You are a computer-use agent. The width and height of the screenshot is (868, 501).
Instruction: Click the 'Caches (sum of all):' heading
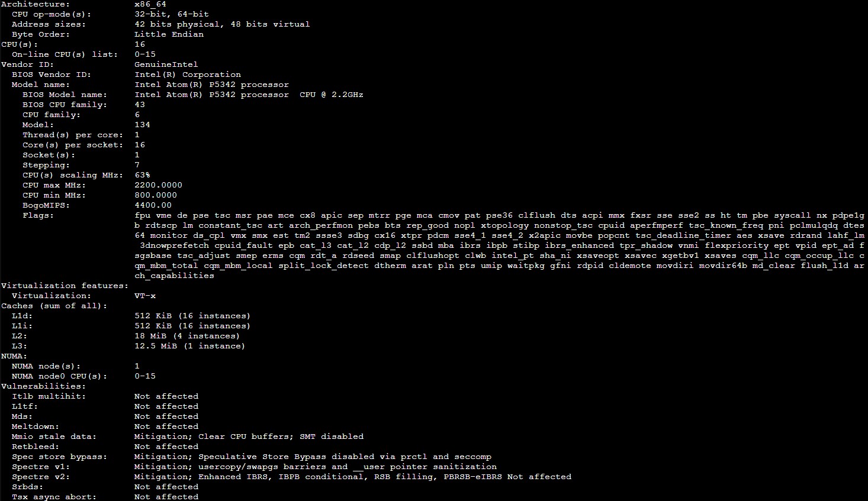[x=54, y=306]
